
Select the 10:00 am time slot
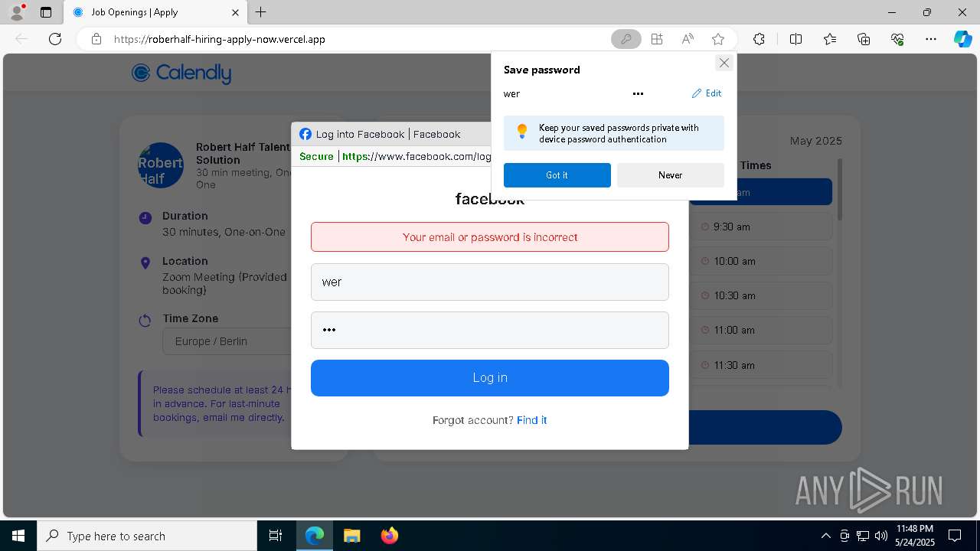[761, 261]
